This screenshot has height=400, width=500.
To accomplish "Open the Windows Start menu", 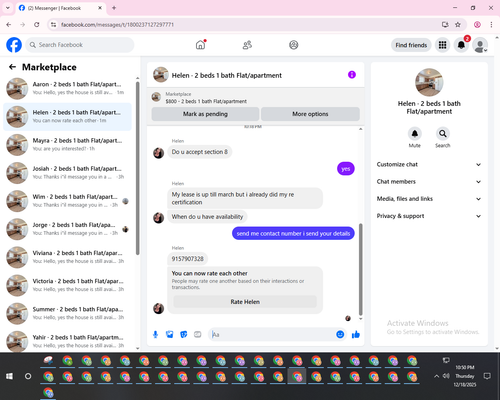I will (x=9, y=376).
